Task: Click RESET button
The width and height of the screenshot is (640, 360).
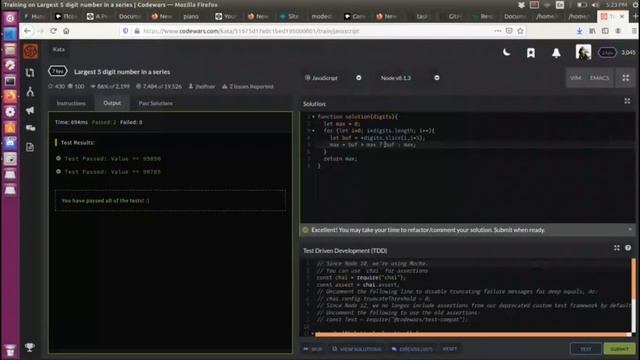Action: 450,349
